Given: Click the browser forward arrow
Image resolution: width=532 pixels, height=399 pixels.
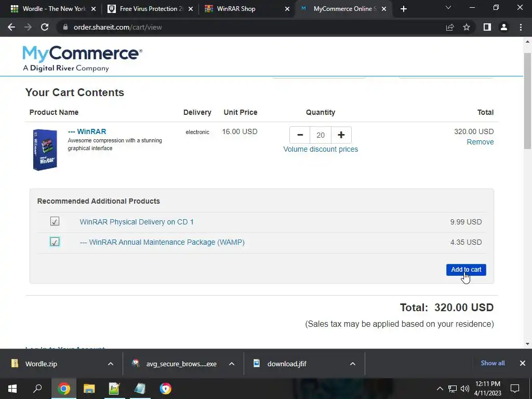Looking at the screenshot, I should [28, 27].
